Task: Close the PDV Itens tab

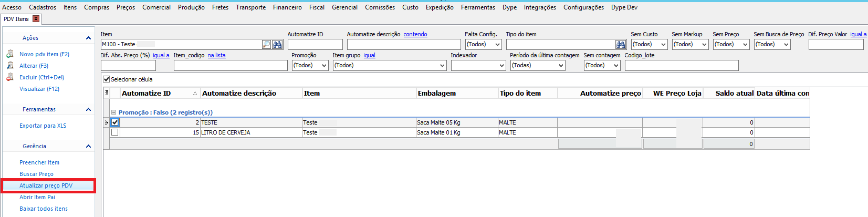Action: click(36, 19)
